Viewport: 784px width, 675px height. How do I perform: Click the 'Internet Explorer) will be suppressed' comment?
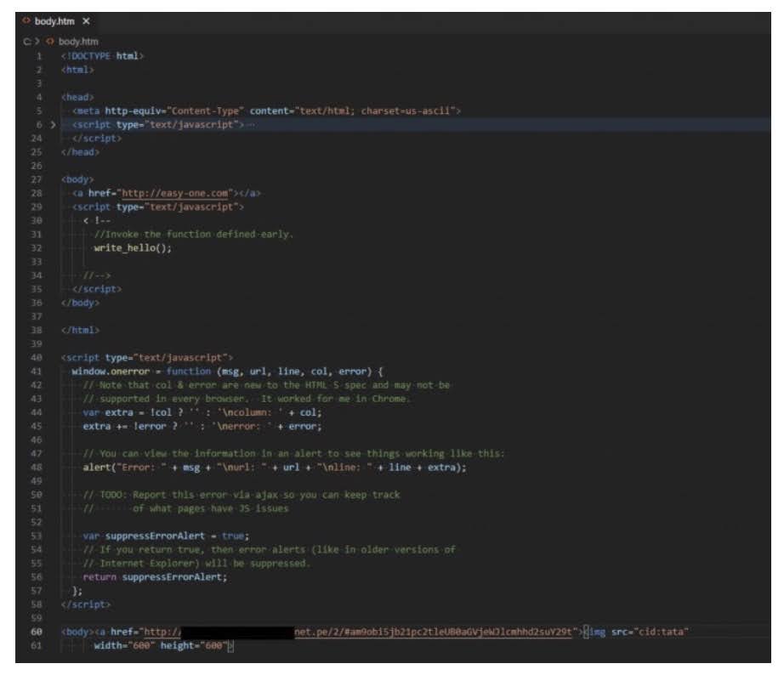196,564
